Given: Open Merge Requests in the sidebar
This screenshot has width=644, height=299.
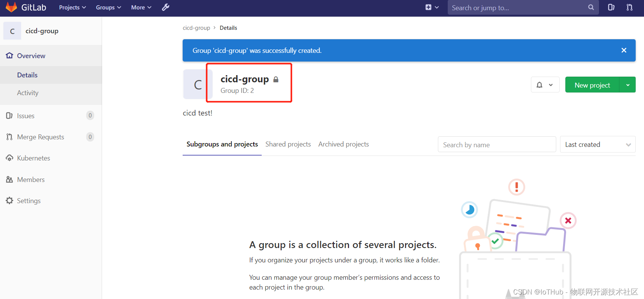Looking at the screenshot, I should tap(51, 137).
